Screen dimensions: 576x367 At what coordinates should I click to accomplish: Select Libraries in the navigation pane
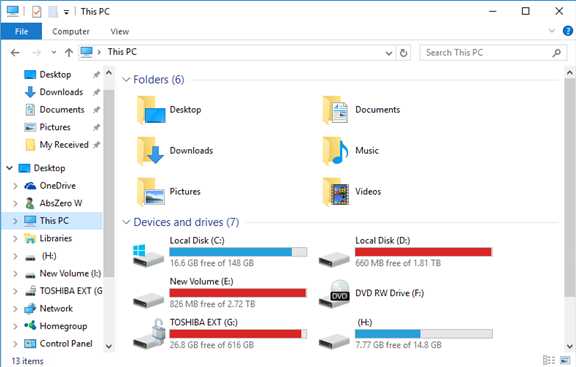[x=55, y=238]
